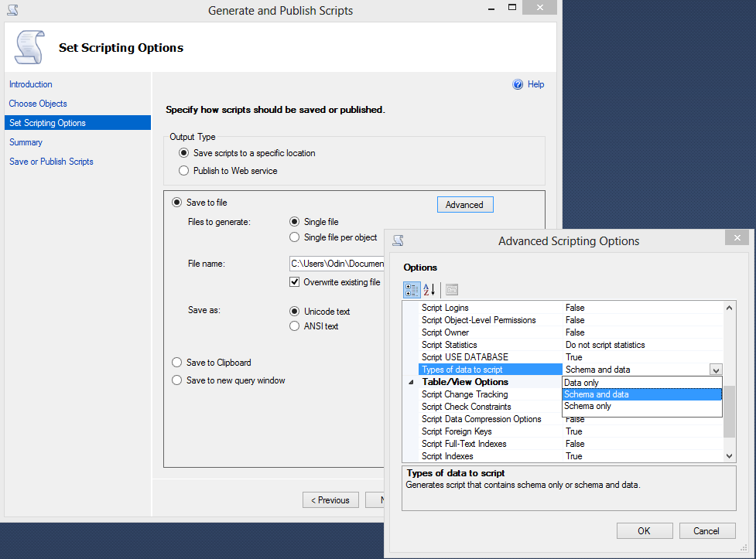Switch options list to Categorized view
756x559 pixels.
click(412, 289)
